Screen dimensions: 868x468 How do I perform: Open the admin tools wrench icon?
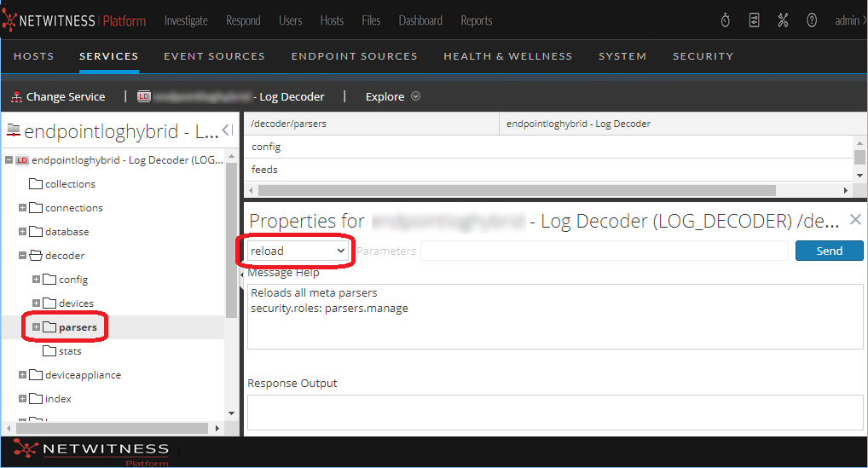click(783, 21)
